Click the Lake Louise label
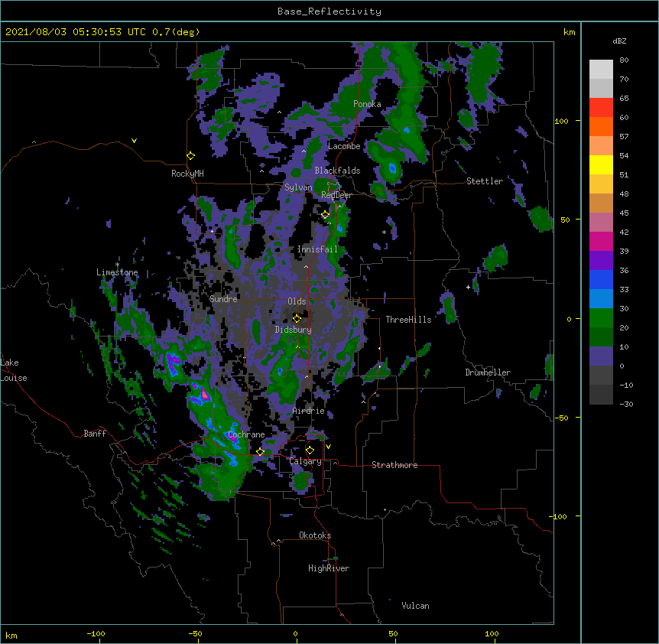Viewport: 659px width, 644px height. [x=14, y=370]
